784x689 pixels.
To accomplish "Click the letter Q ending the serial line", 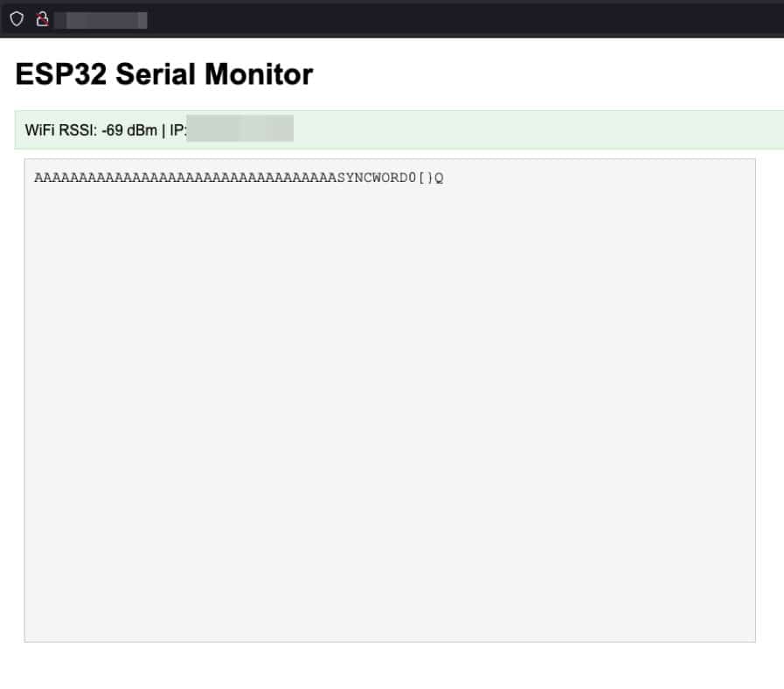I will tap(439, 177).
